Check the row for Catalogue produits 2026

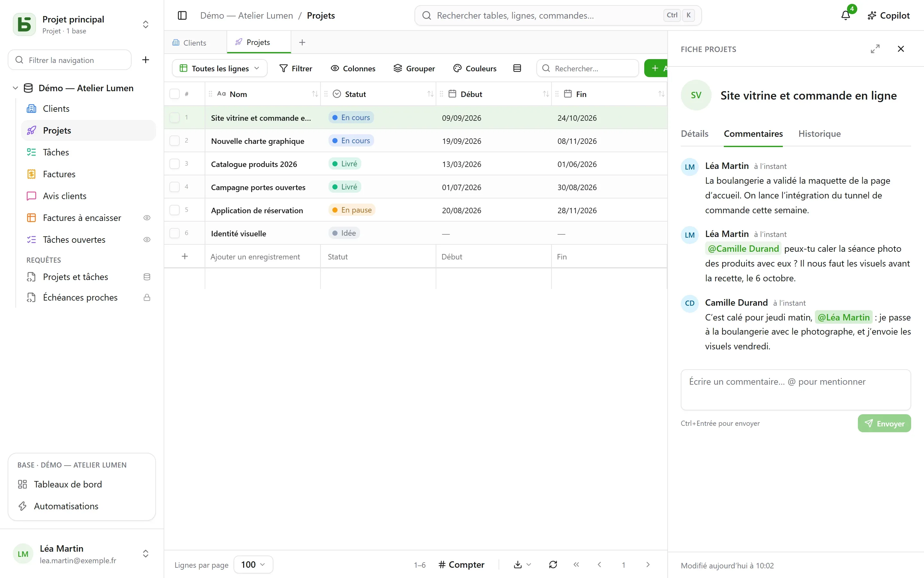[175, 164]
